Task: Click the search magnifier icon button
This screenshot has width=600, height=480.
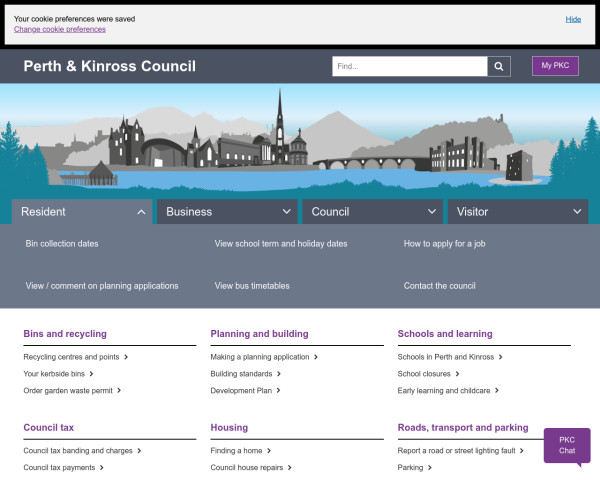Action: click(x=499, y=67)
